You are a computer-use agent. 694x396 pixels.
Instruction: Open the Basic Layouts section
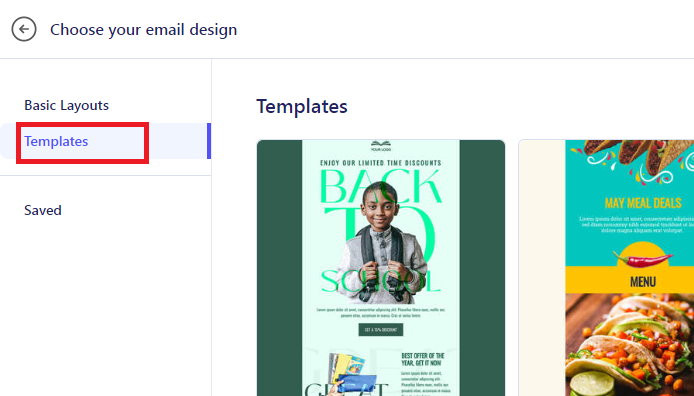click(x=66, y=105)
